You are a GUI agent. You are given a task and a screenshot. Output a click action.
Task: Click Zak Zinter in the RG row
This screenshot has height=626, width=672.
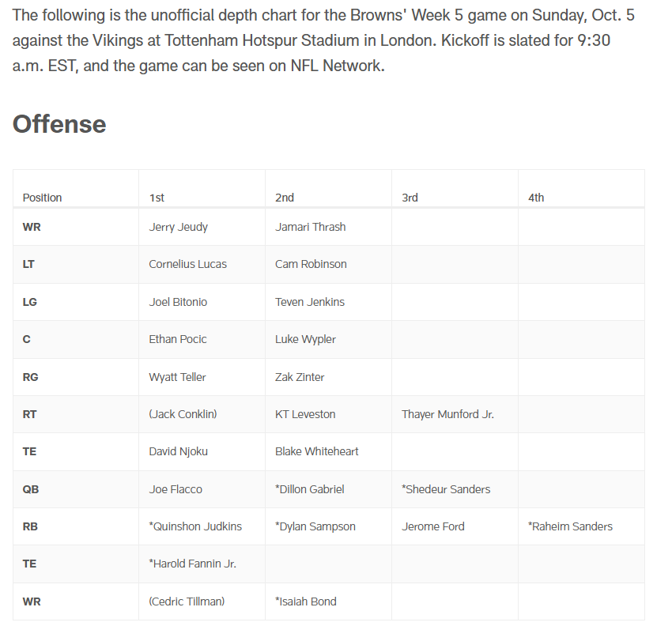pos(299,377)
